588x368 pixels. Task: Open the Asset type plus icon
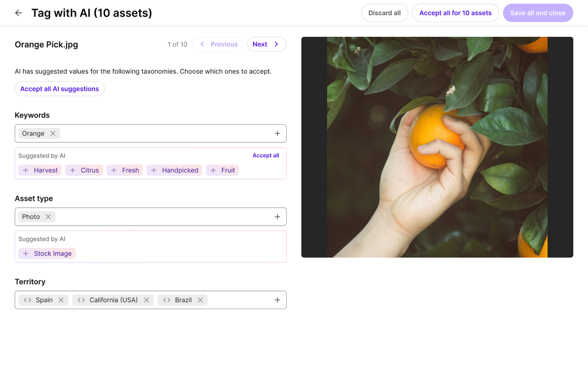(277, 217)
